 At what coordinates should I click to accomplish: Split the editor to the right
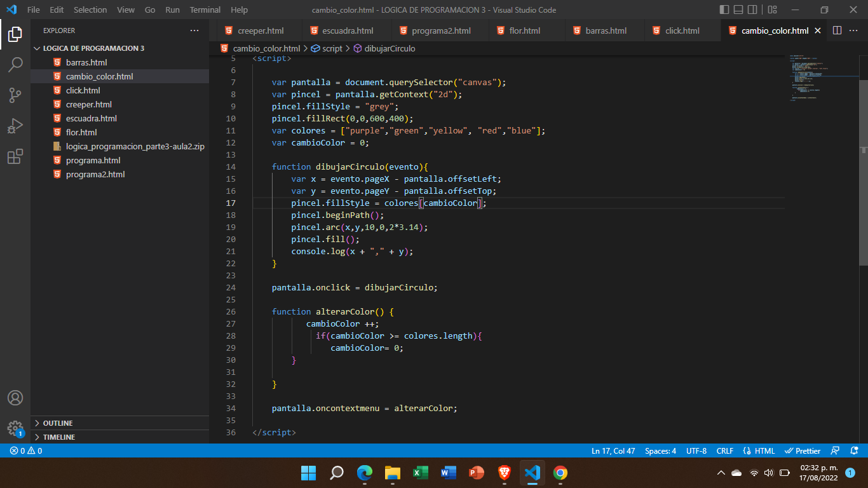pos(837,30)
